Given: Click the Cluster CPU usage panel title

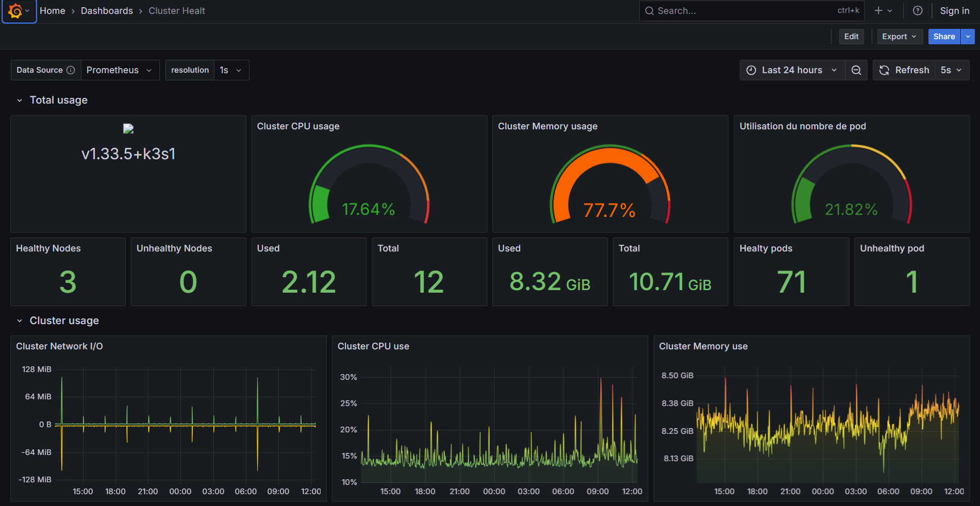Looking at the screenshot, I should coord(298,126).
